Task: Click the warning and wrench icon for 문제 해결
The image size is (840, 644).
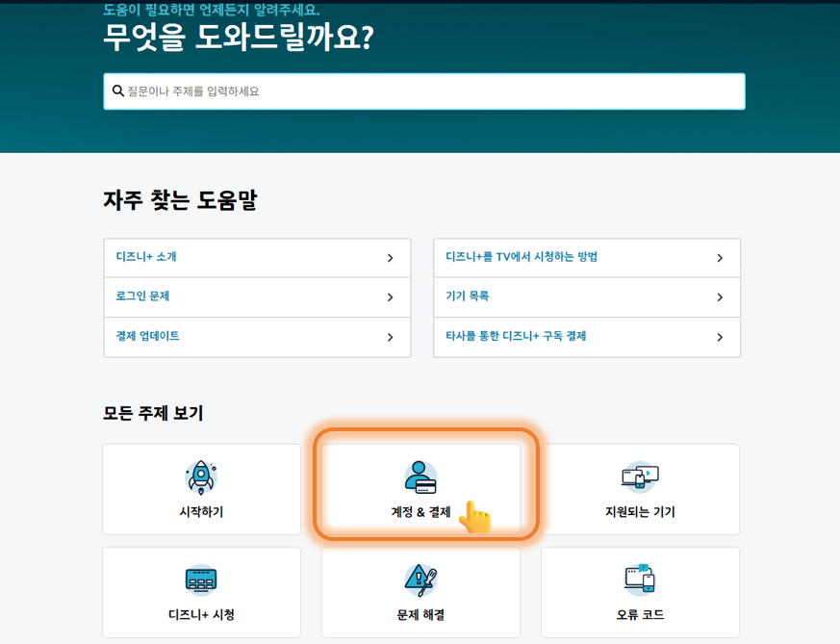Action: point(420,580)
